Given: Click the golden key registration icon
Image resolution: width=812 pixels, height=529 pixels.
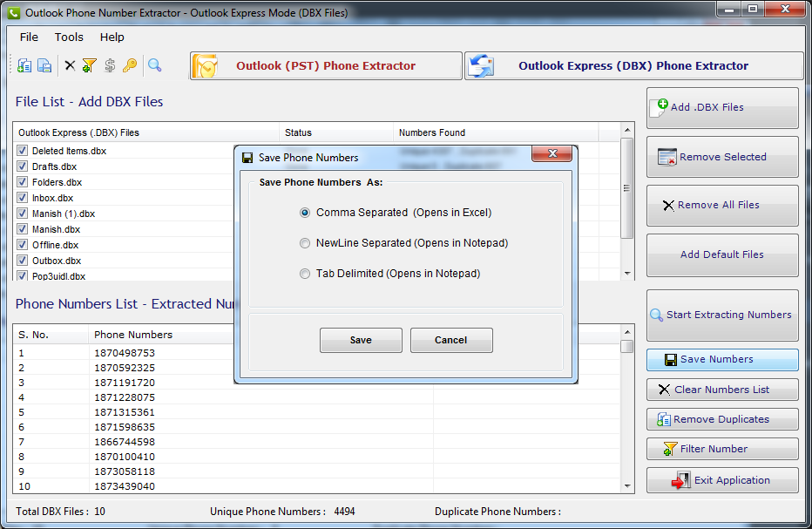Looking at the screenshot, I should coord(130,65).
